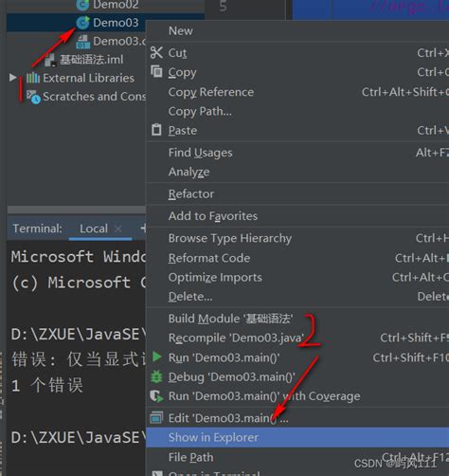Switch to the Local terminal tab
Image resolution: width=449 pixels, height=476 pixels.
[94, 229]
